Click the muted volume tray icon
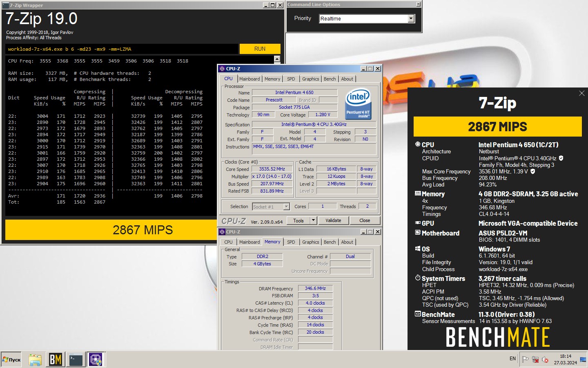Image resolution: width=588 pixels, height=368 pixels. (x=545, y=359)
